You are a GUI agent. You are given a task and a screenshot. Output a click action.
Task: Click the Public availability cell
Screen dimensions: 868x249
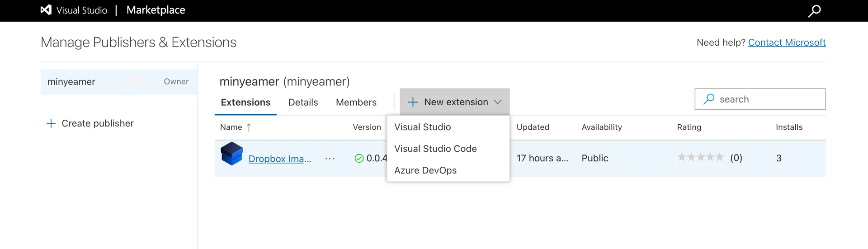595,158
